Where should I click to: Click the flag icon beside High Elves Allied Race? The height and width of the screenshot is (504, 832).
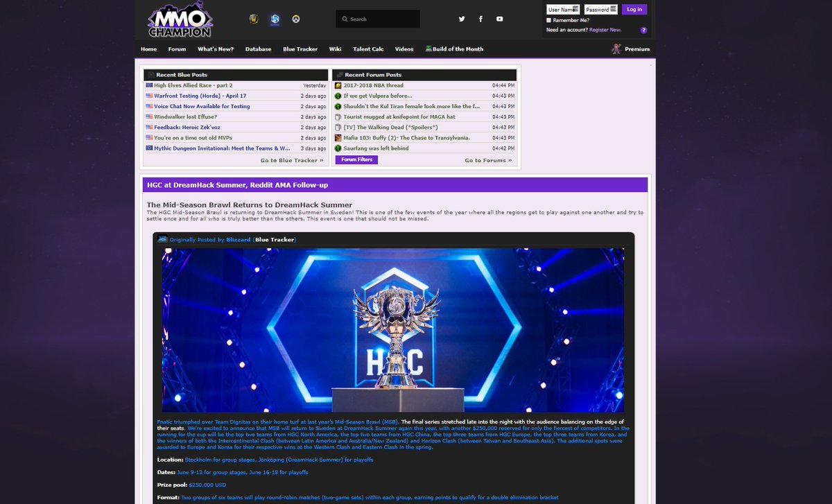149,85
